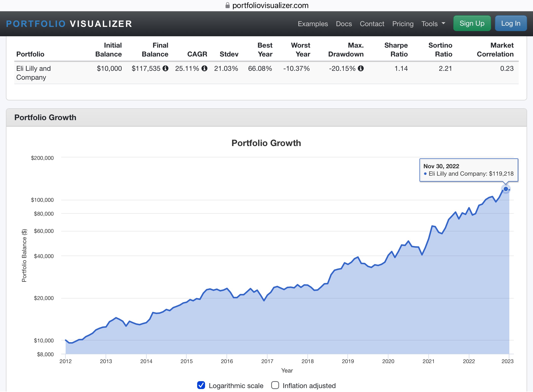533x392 pixels.
Task: Disable the Logarithmic scale checkbox
Action: 201,385
